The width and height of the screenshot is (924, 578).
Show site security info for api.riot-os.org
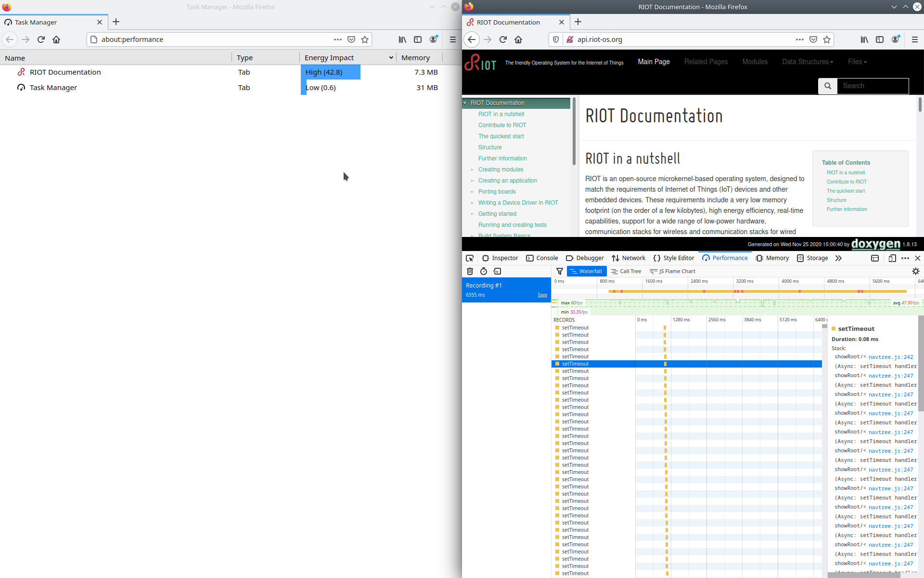[570, 39]
